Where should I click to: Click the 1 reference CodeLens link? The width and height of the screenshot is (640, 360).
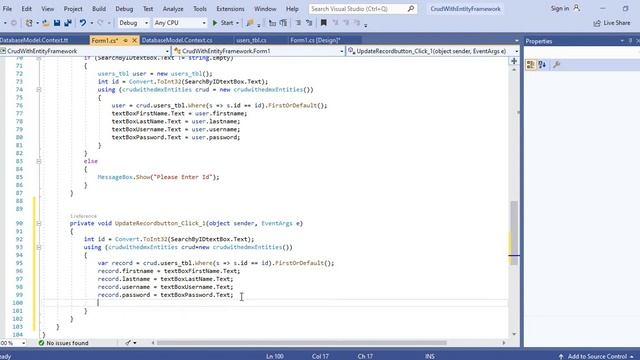[83, 216]
